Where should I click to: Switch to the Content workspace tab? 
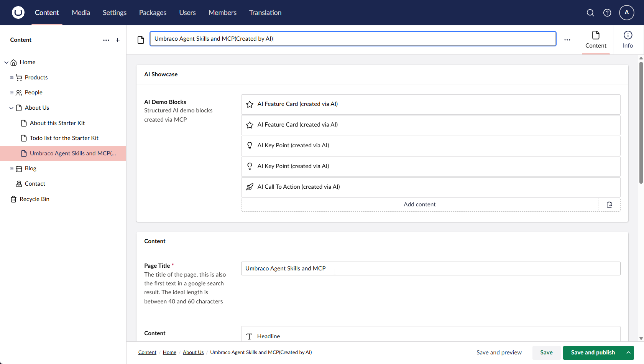[x=596, y=40]
